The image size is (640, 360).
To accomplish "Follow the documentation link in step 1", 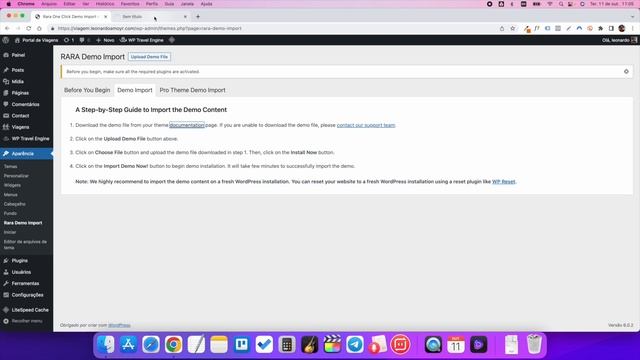I will click(187, 125).
